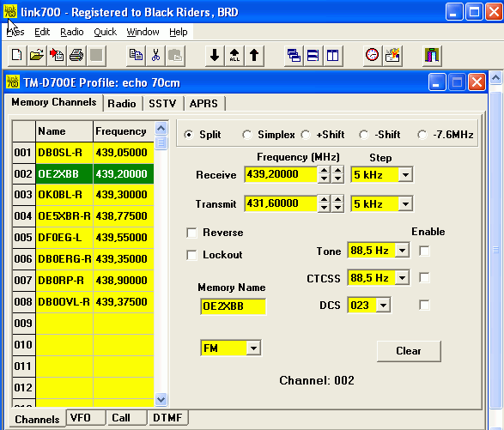Screen dimensions: 504x430
Task: Click the Transmit frequency field 431,60000
Action: (281, 203)
